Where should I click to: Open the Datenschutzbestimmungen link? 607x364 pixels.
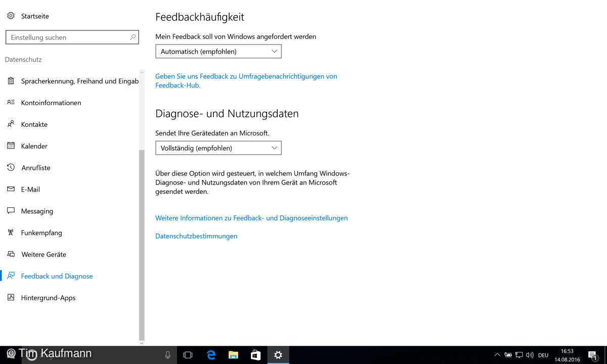click(x=196, y=236)
